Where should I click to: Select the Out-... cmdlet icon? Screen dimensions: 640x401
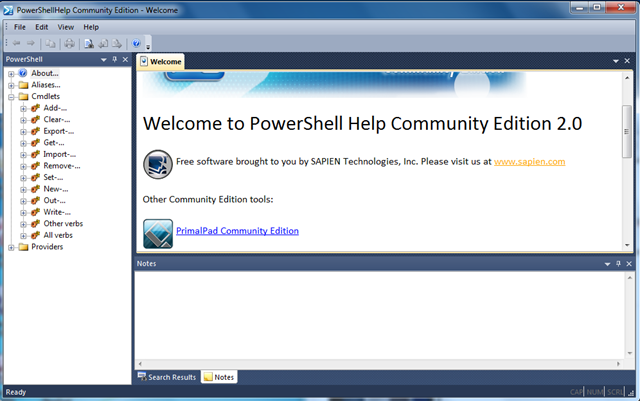click(x=36, y=200)
